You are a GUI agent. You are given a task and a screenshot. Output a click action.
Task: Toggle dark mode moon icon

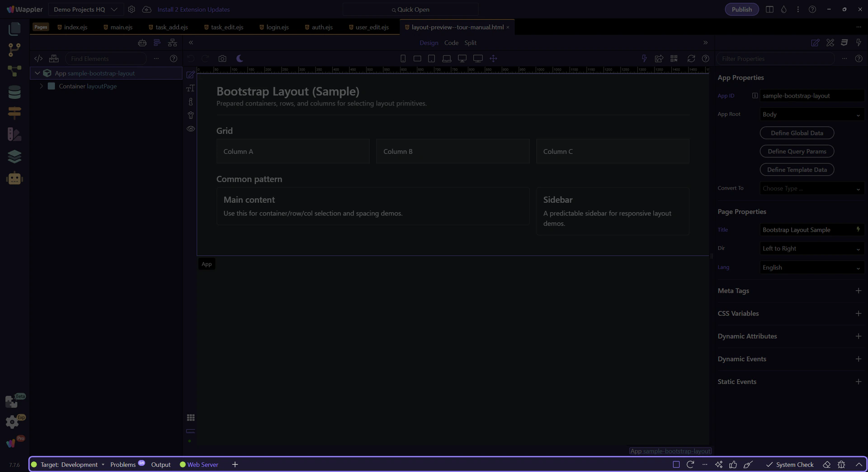[x=240, y=59]
